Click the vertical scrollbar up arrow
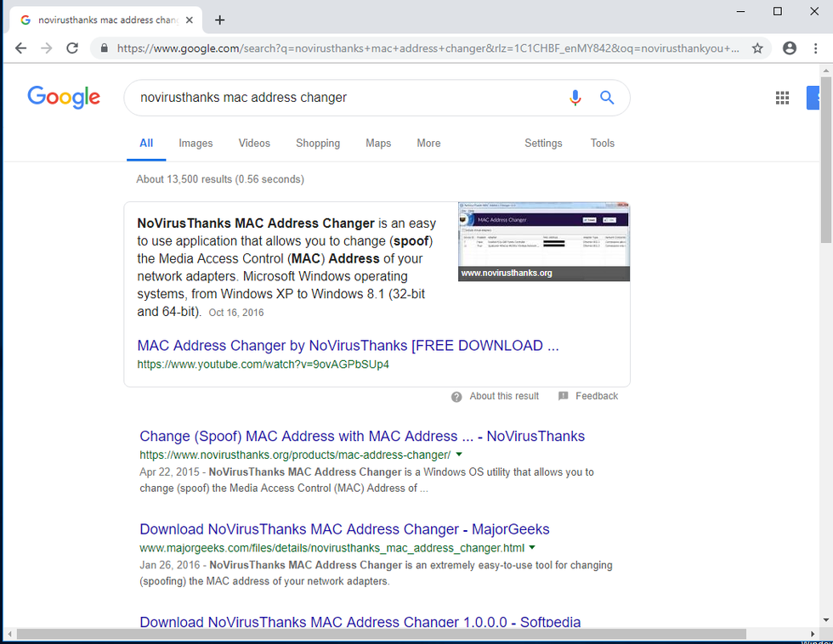Screen dimensions: 833x644 [x=825, y=70]
